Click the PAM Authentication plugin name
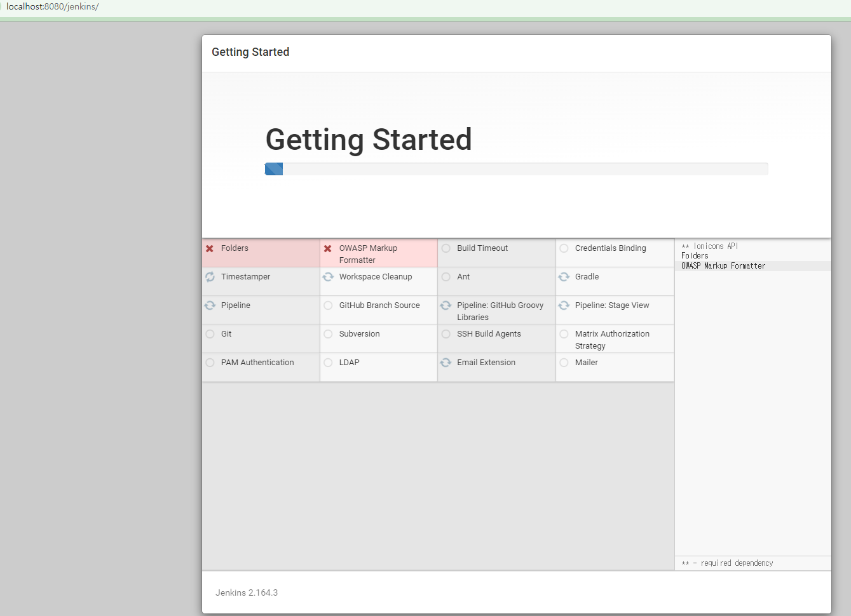The image size is (851, 616). pyautogui.click(x=257, y=363)
